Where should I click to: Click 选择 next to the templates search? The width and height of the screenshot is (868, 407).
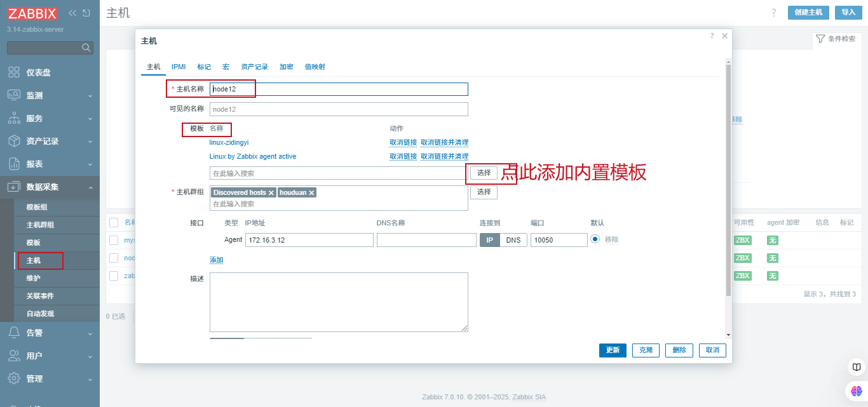click(484, 173)
